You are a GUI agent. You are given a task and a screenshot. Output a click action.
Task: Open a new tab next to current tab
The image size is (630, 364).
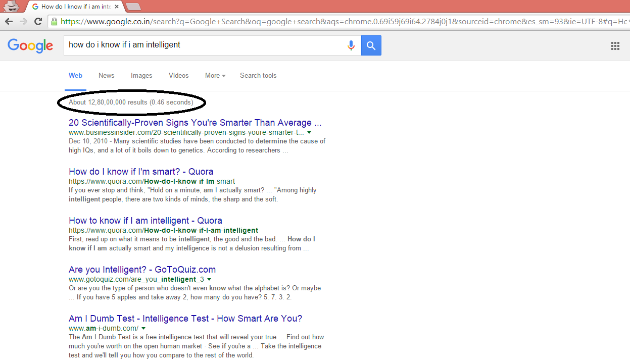tap(133, 7)
